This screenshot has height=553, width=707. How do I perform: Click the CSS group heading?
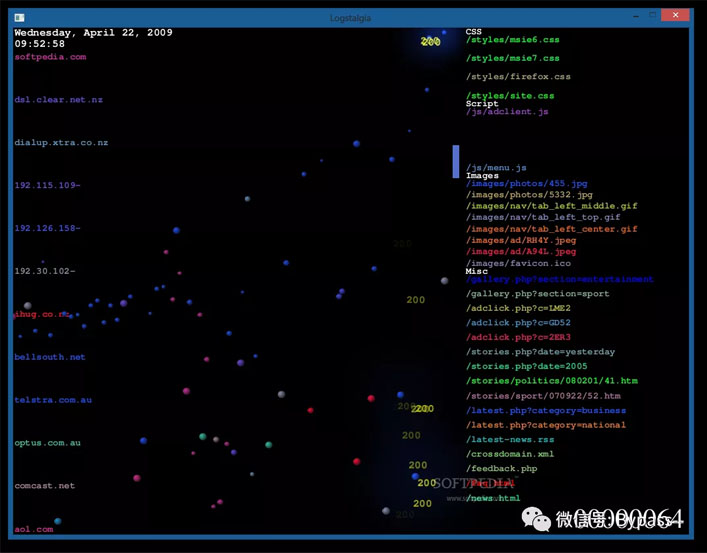[x=473, y=32]
